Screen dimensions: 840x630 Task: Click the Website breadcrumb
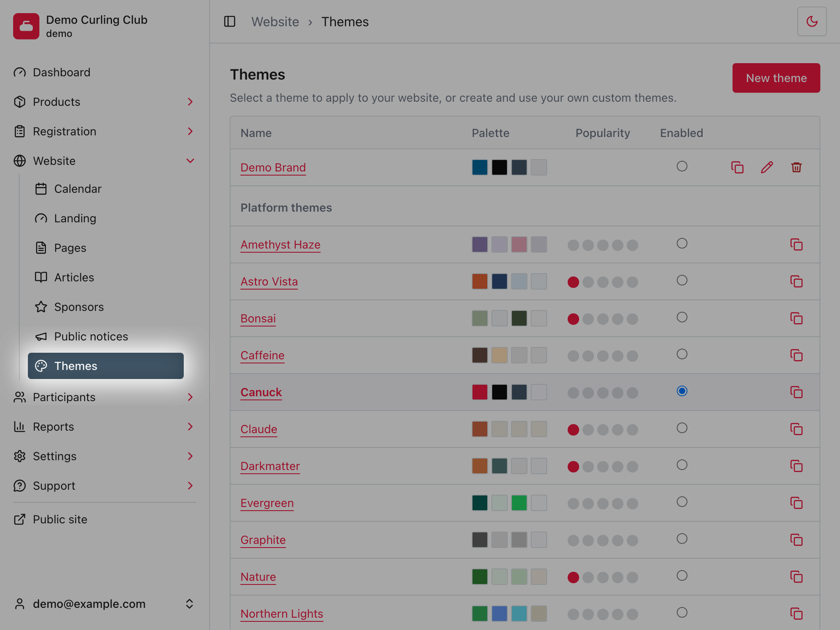pos(275,22)
